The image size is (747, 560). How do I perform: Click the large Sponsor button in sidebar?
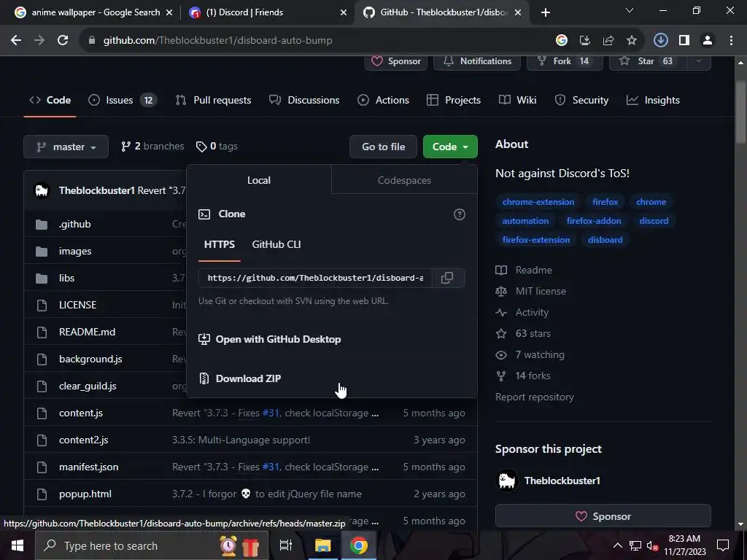tap(603, 516)
